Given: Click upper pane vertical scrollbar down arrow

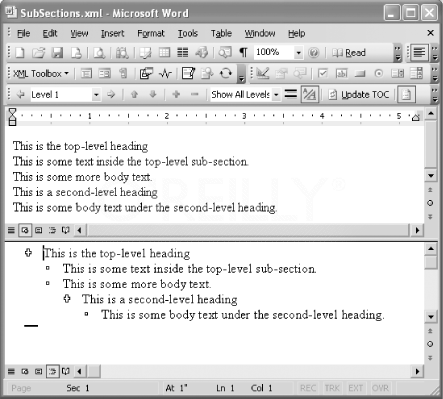Looking at the screenshot, I should point(431,176).
